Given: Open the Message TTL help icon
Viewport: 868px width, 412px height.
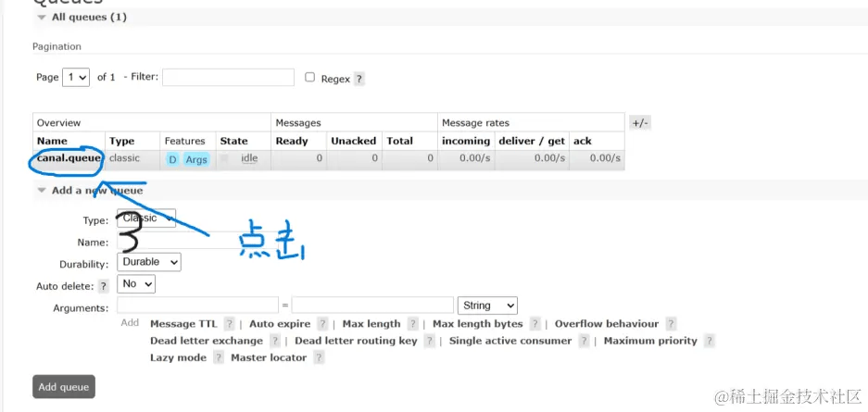Looking at the screenshot, I should coord(229,325).
